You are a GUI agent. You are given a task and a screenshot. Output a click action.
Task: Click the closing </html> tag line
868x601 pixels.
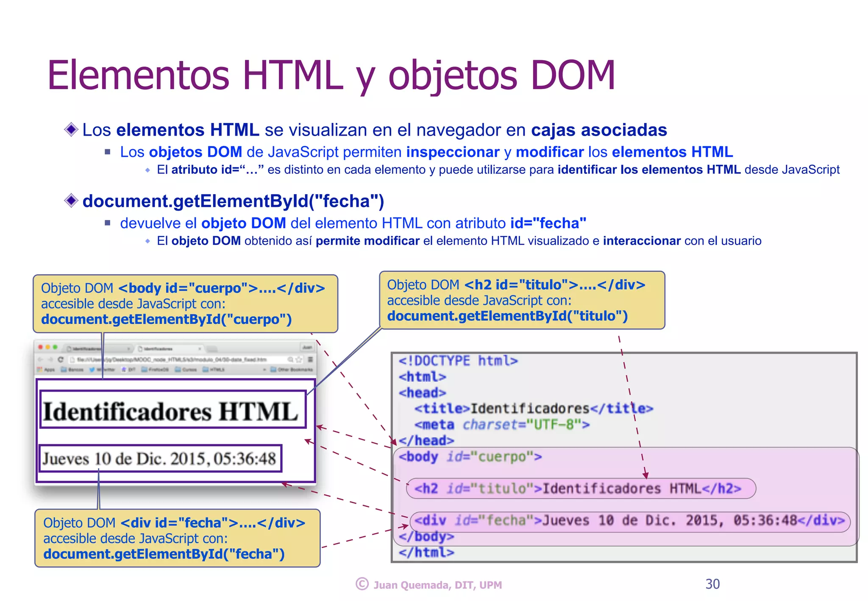[426, 552]
